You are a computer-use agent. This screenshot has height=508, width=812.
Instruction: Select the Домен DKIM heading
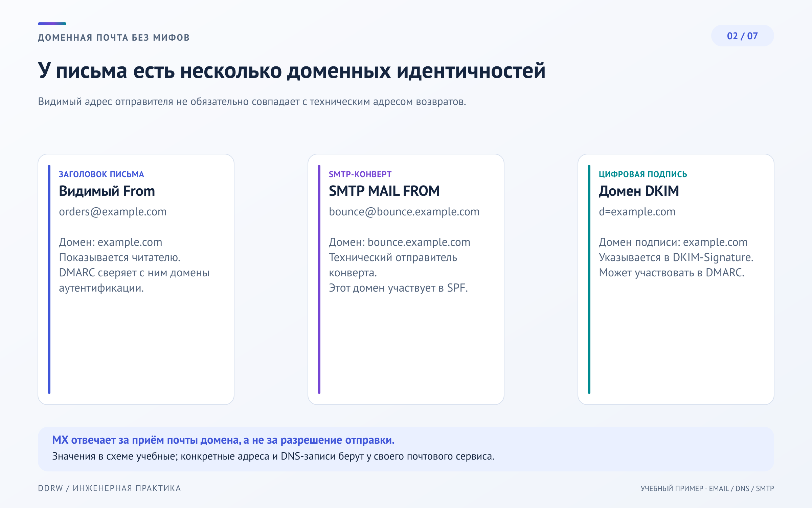click(639, 191)
